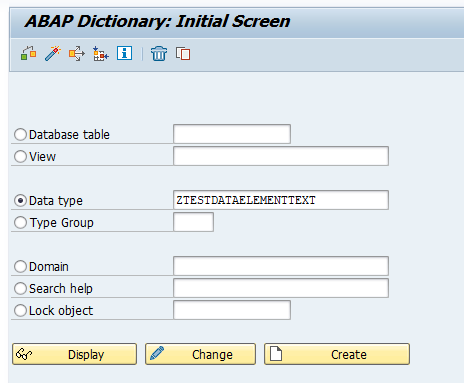Click the Check object toolbar icon
Viewport: 464px width, 383px height.
pos(28,53)
